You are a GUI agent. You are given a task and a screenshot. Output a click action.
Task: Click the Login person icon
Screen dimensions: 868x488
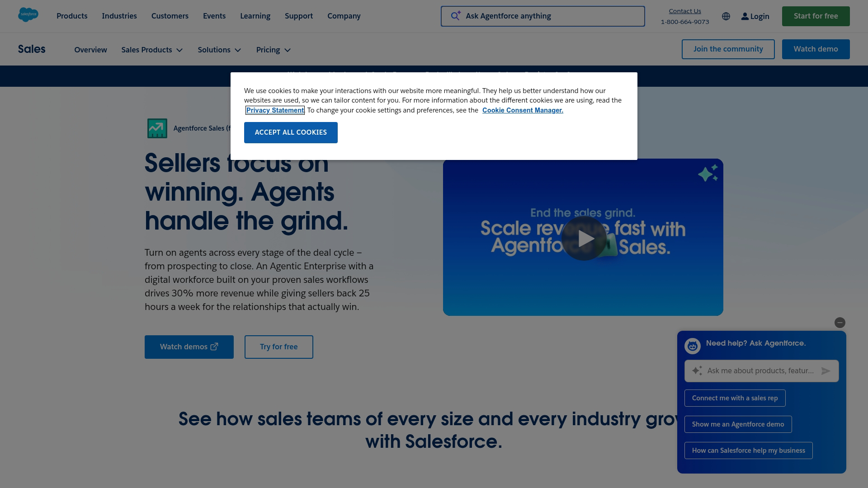745,16
